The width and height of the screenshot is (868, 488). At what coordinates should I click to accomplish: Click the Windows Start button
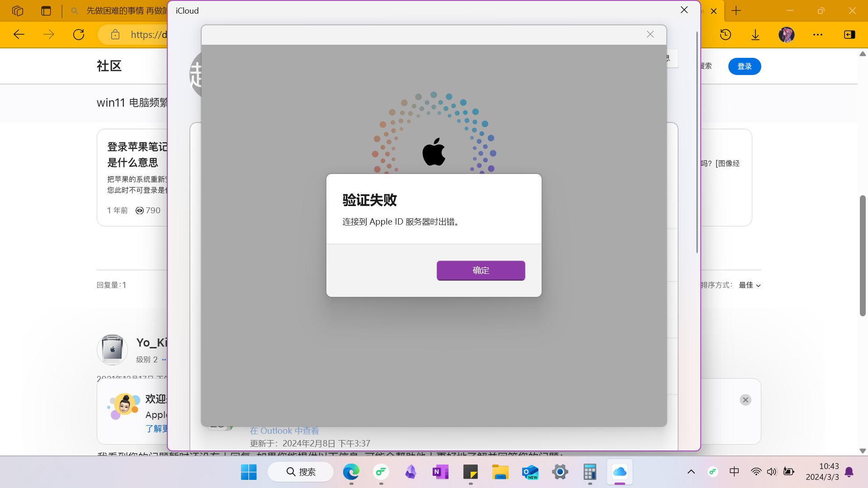tap(249, 472)
